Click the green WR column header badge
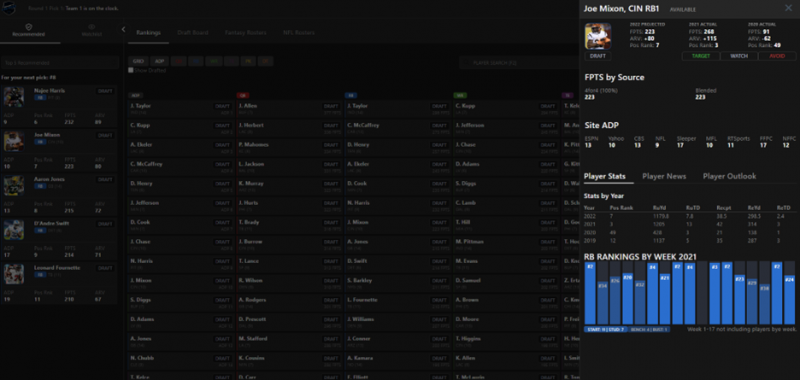Screen dimensions: 800x380 [460, 95]
